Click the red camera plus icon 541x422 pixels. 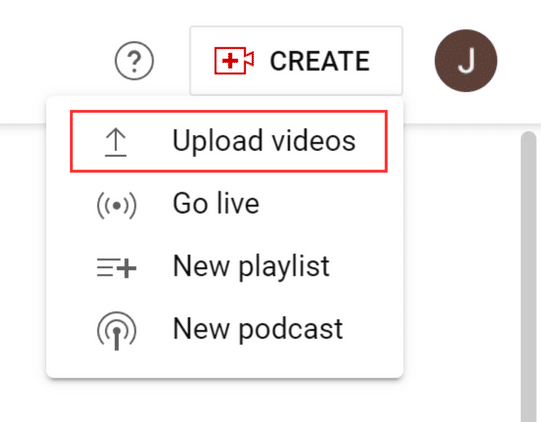[234, 61]
